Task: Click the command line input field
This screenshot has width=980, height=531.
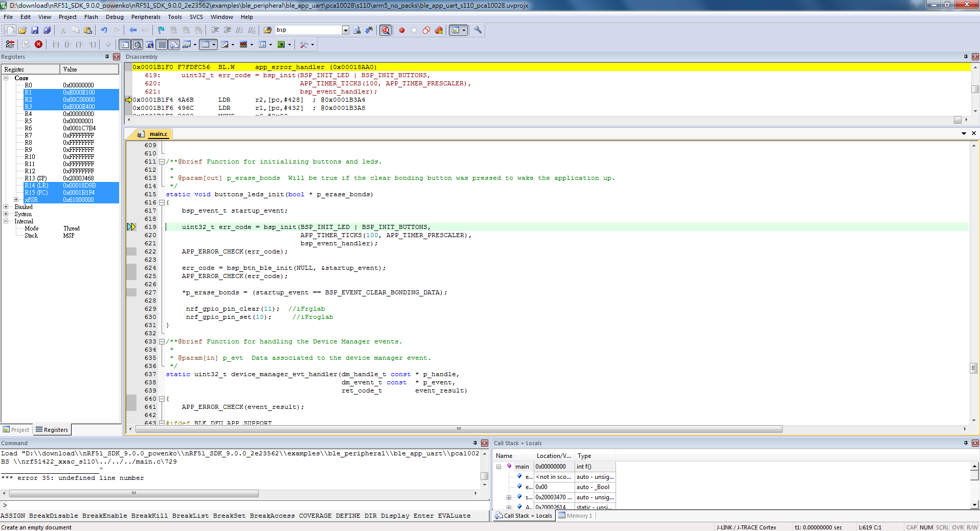Action: click(245, 505)
